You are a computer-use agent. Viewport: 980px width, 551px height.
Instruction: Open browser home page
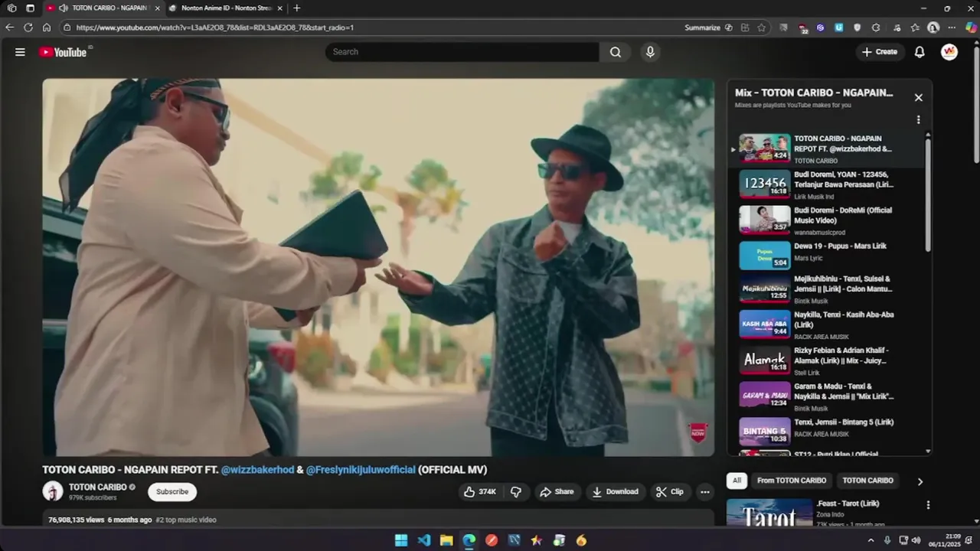[x=47, y=28]
